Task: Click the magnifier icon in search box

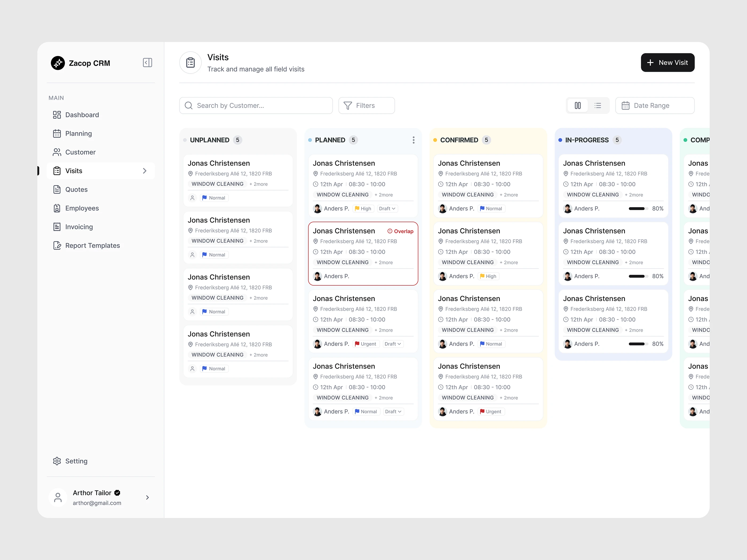Action: [188, 106]
